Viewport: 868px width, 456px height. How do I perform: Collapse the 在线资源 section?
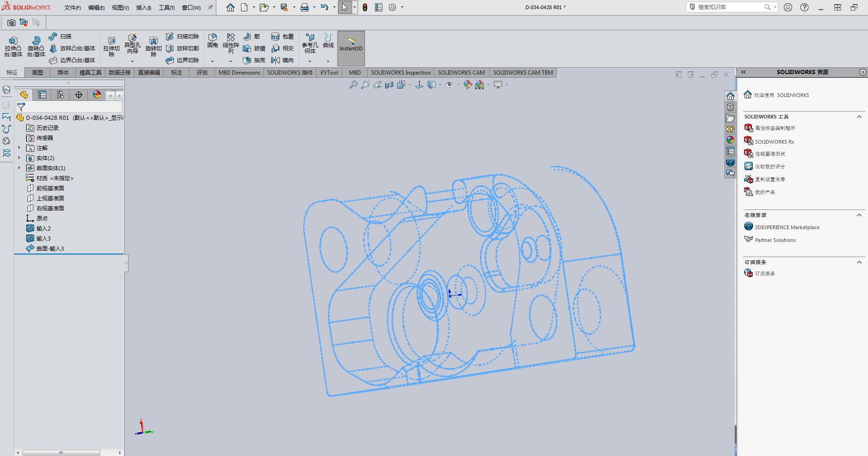859,215
